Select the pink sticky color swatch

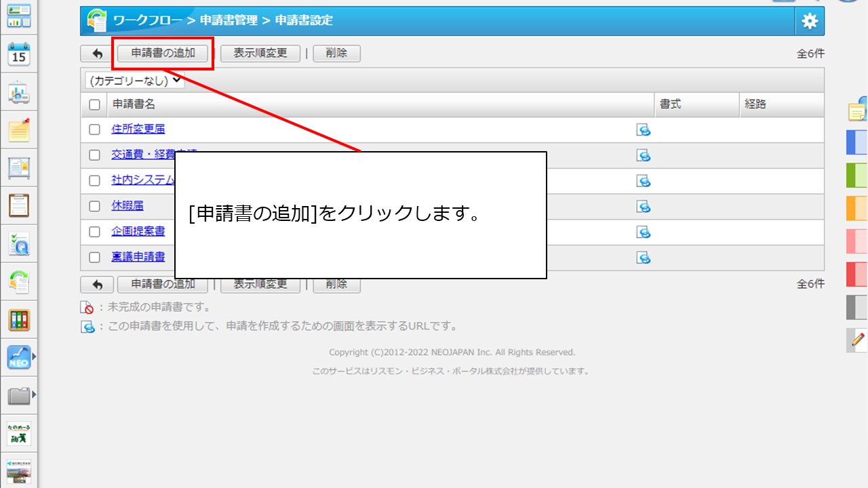pos(857,241)
